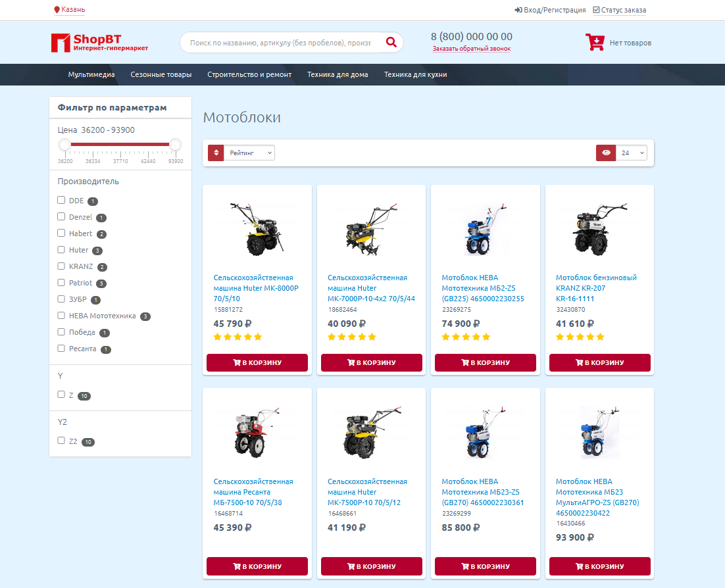
Task: Click the ShopBT logo icon
Action: point(61,43)
